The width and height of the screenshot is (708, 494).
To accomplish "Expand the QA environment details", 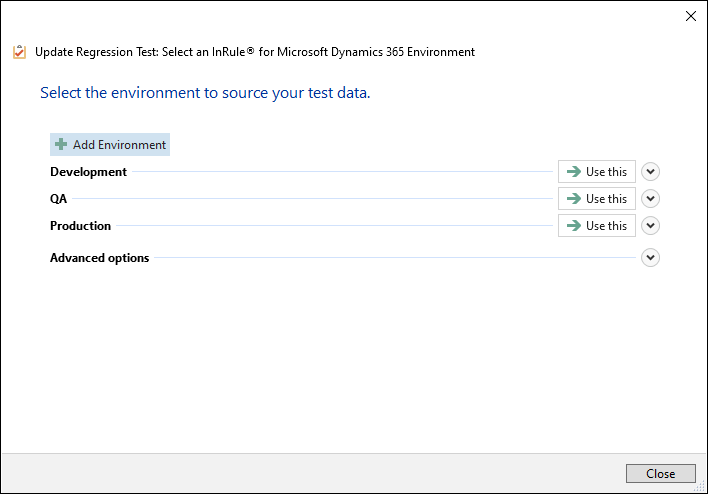I will 650,199.
